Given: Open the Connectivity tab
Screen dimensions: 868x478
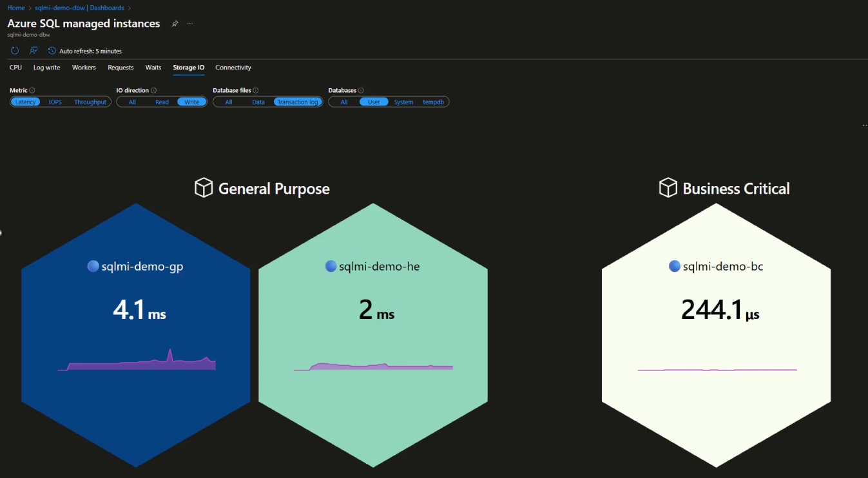Looking at the screenshot, I should pyautogui.click(x=233, y=68).
